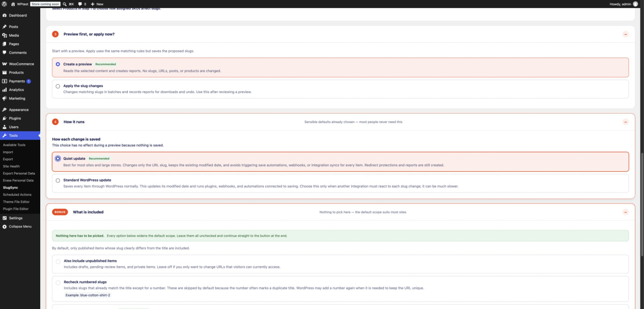Check Also include unpublished items

click(x=58, y=261)
